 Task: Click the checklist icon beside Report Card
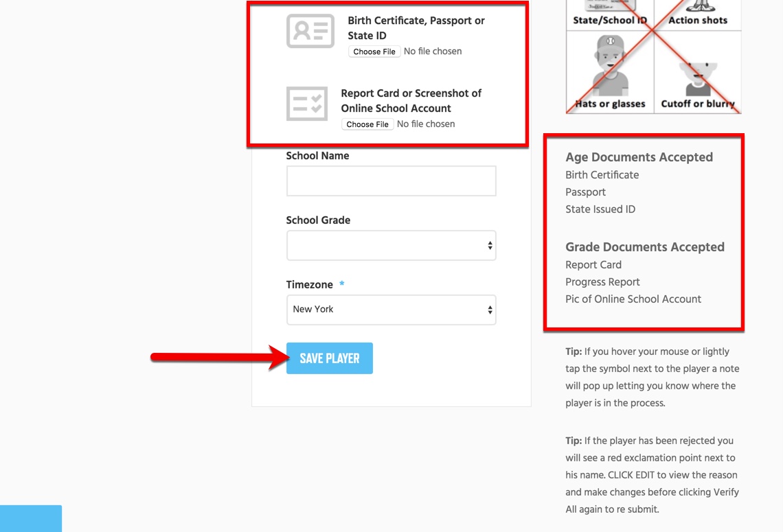point(306,104)
